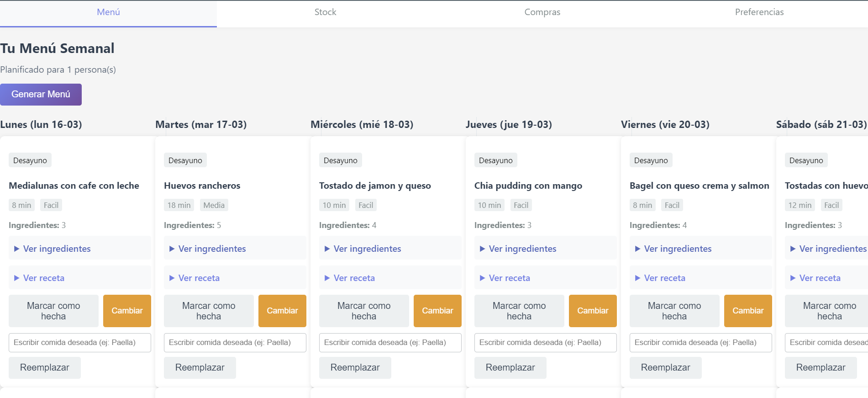The height and width of the screenshot is (398, 868).
Task: Focus the desired meal field for Tuesday
Action: pyautogui.click(x=235, y=343)
